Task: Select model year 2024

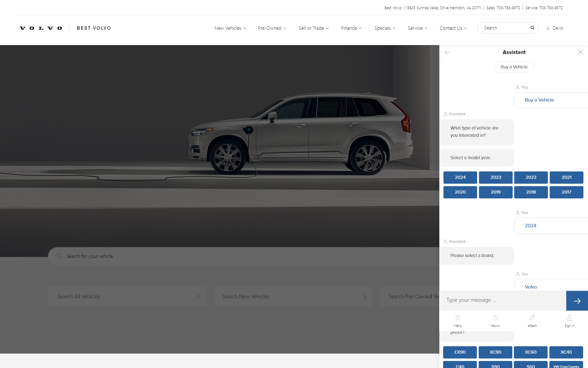Action: [x=460, y=177]
